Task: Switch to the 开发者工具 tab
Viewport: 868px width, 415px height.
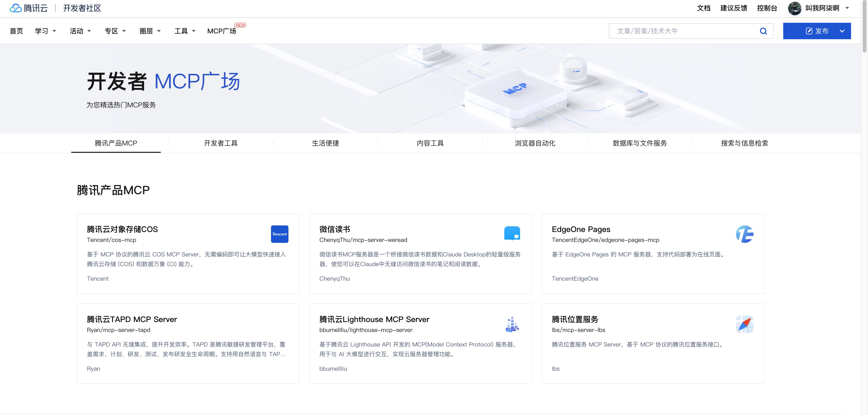Action: coord(221,143)
